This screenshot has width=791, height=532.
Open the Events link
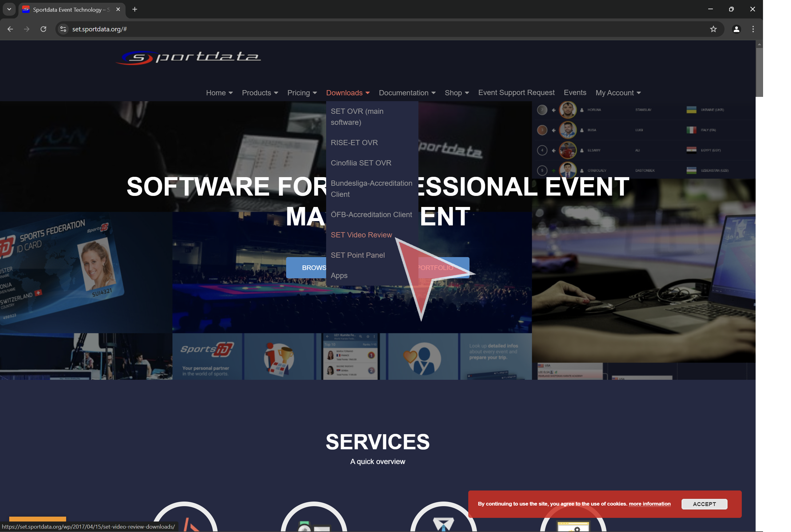point(575,92)
